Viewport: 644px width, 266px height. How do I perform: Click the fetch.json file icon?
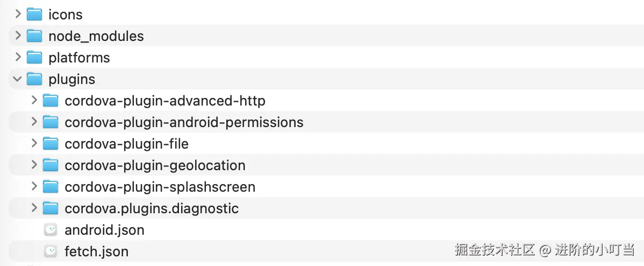(51, 251)
